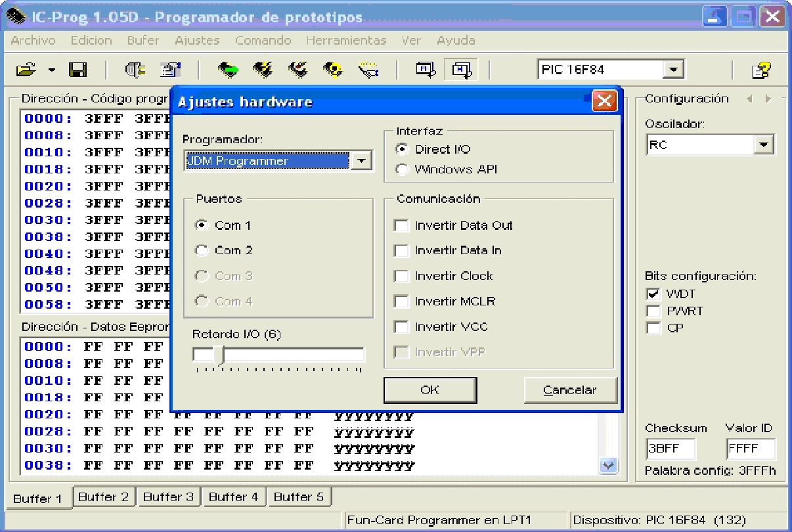792x532 pixels.
Task: Click the Read chip green-arrow icon
Action: point(228,70)
